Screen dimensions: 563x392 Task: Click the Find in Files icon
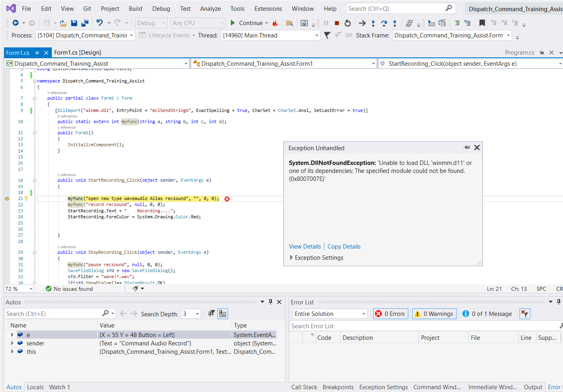289,23
